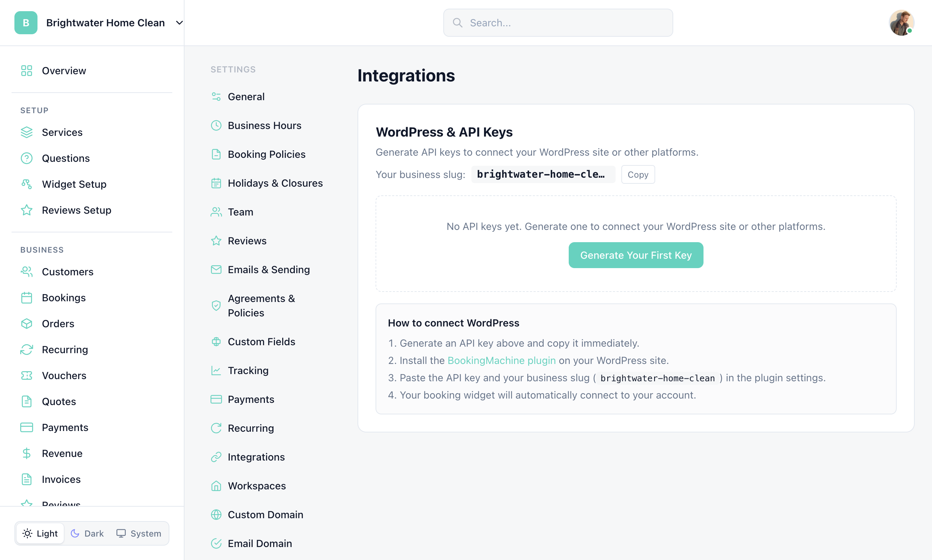932x560 pixels.
Task: Click the Revenue dollar icon
Action: click(x=26, y=453)
